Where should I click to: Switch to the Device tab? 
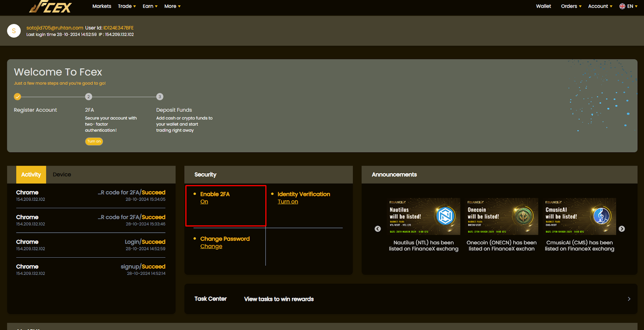pyautogui.click(x=62, y=174)
